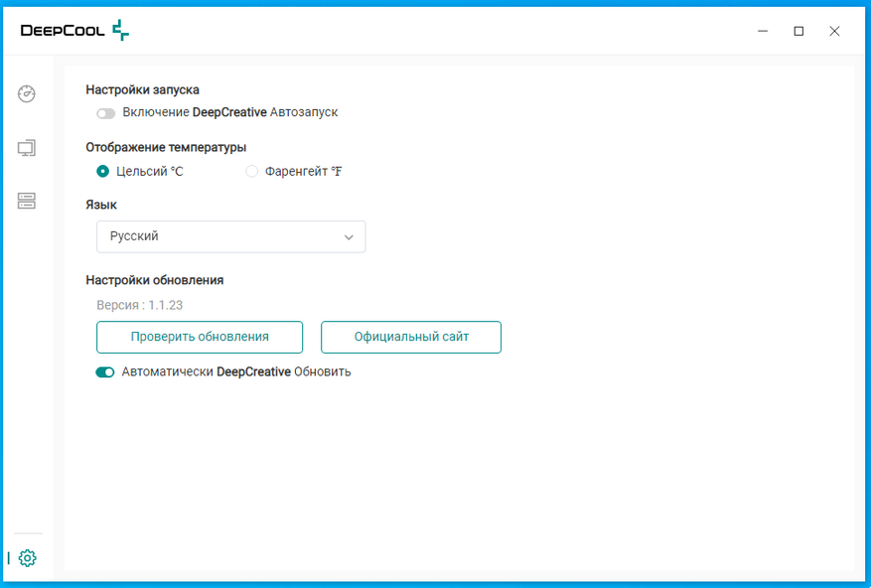Open the monitor display sidebar icon
This screenshot has width=871, height=588.
tap(27, 147)
